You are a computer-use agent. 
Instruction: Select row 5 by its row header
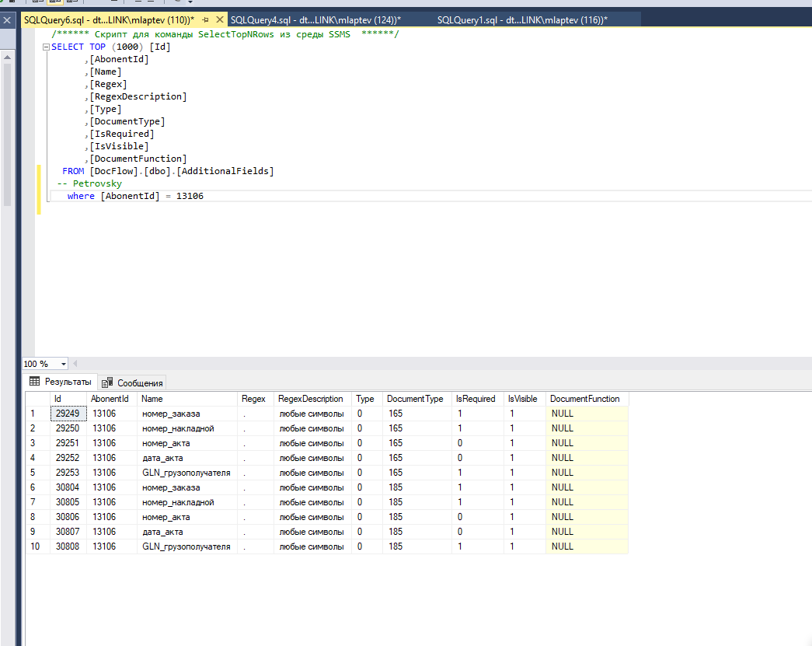click(37, 473)
